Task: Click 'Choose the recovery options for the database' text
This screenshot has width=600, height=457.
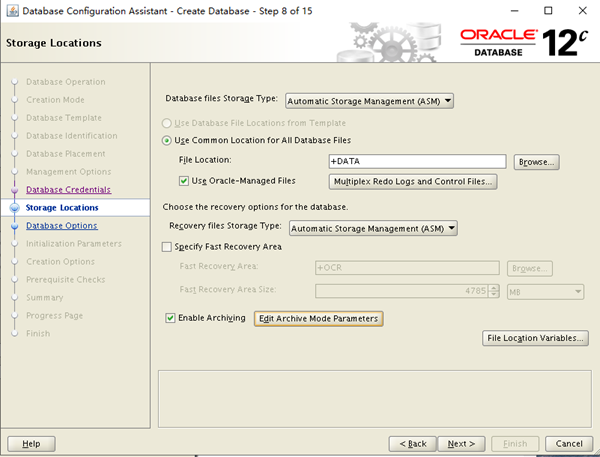Action: tap(255, 207)
